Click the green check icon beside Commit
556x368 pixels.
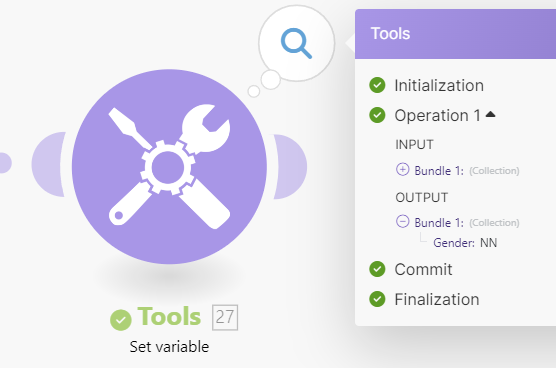(377, 269)
